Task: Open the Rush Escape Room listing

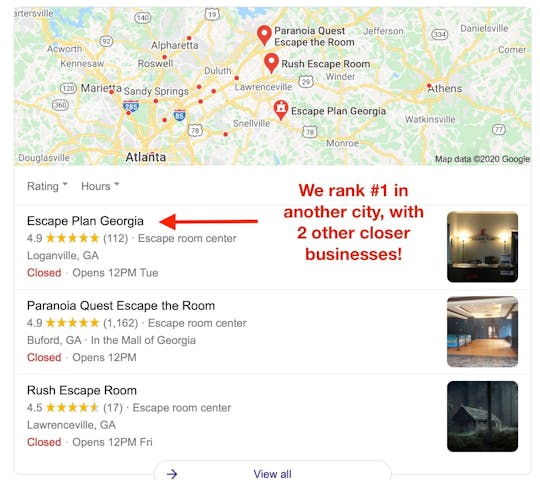Action: point(82,390)
